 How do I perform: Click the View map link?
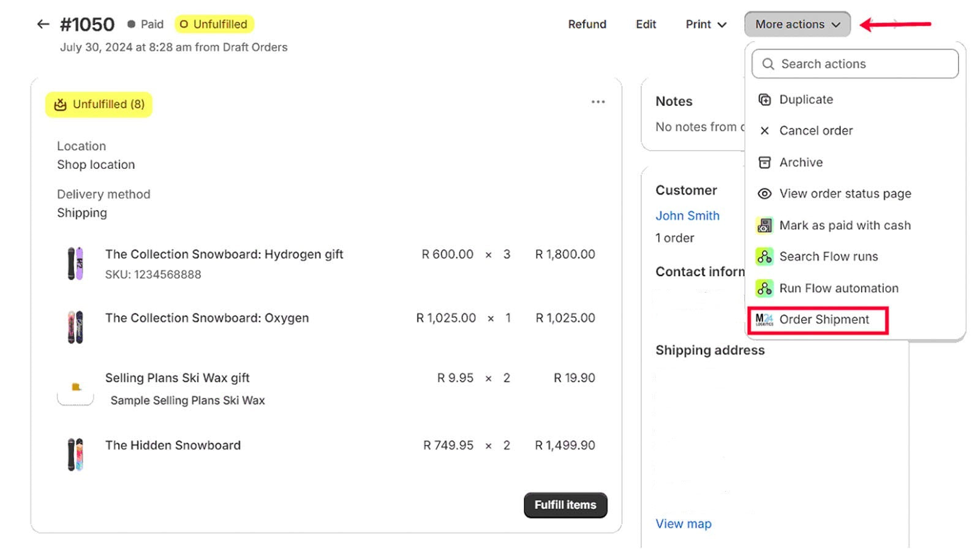pos(684,524)
